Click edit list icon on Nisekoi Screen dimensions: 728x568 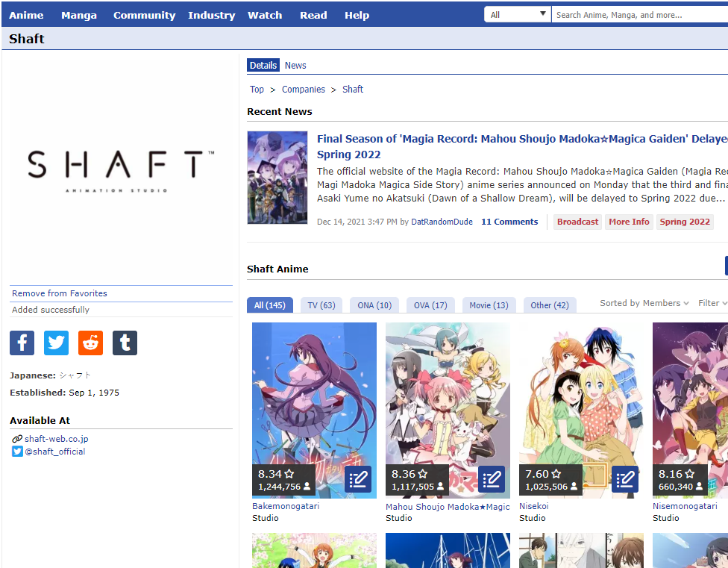pyautogui.click(x=625, y=479)
